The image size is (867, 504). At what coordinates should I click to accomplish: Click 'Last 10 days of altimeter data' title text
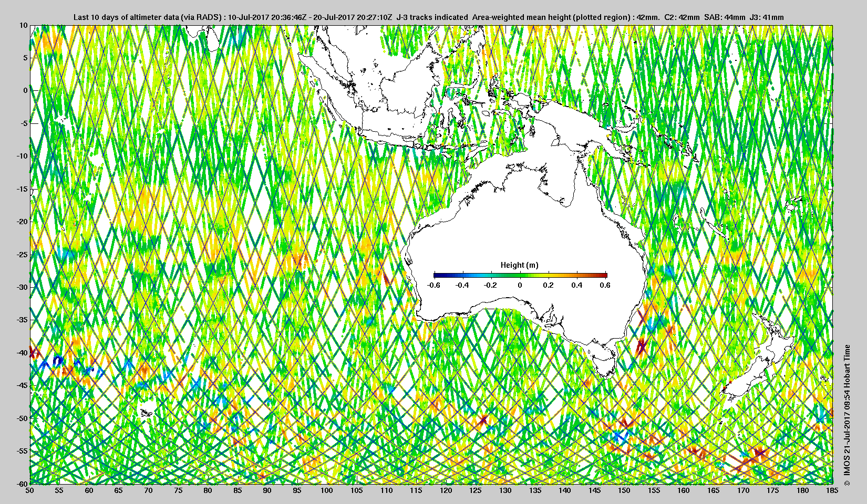coord(126,17)
